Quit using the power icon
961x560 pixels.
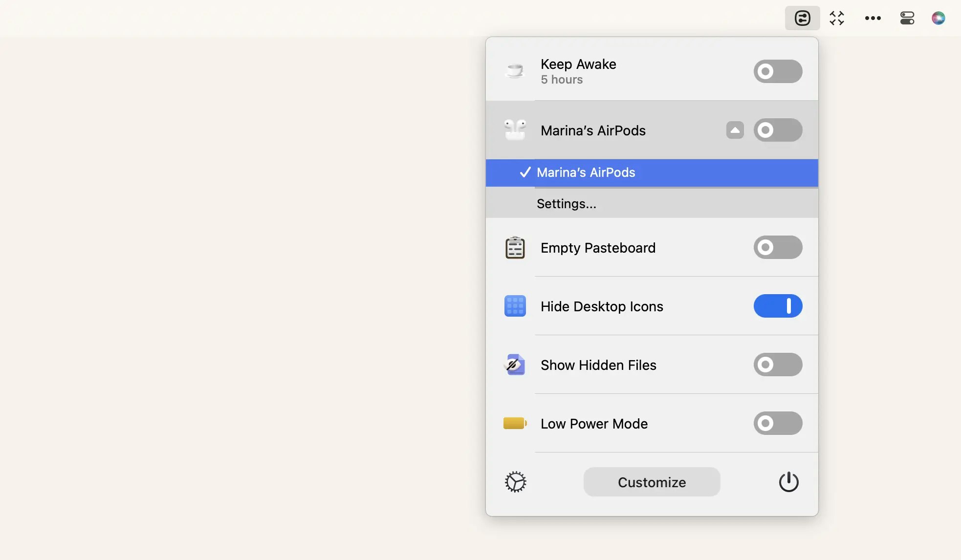[x=788, y=482]
